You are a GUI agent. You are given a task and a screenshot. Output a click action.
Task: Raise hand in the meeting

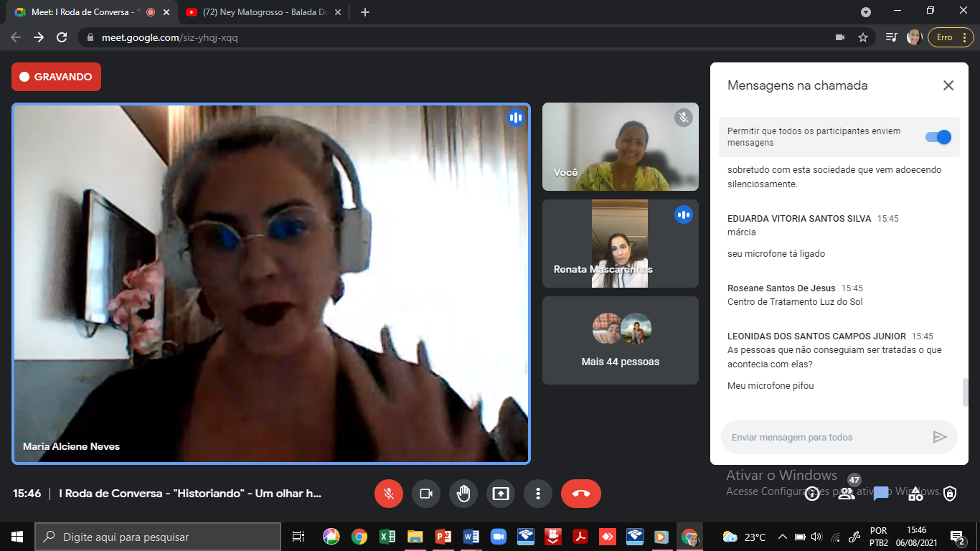(x=463, y=494)
